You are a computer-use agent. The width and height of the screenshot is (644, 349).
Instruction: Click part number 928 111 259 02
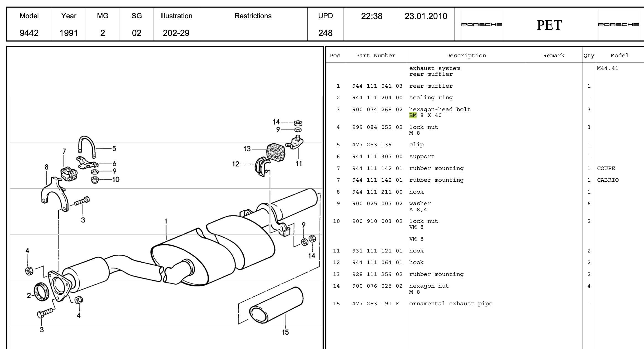tap(377, 274)
